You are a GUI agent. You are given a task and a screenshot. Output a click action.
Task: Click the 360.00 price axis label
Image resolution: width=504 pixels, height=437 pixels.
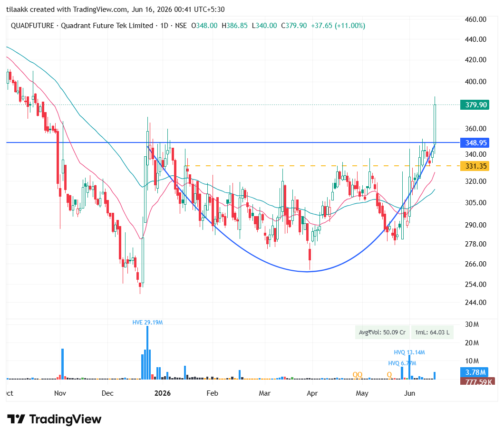pos(475,128)
